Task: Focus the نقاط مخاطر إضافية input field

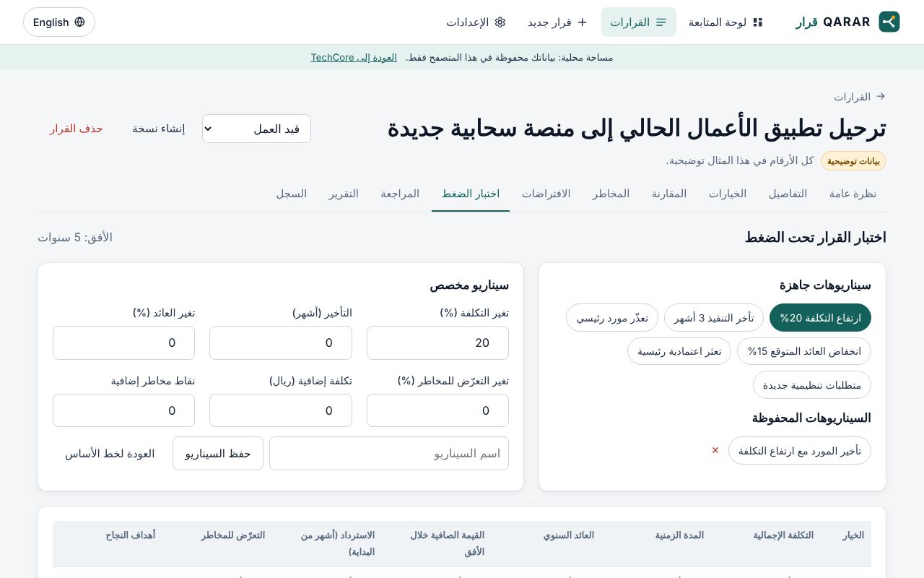Action: click(123, 410)
